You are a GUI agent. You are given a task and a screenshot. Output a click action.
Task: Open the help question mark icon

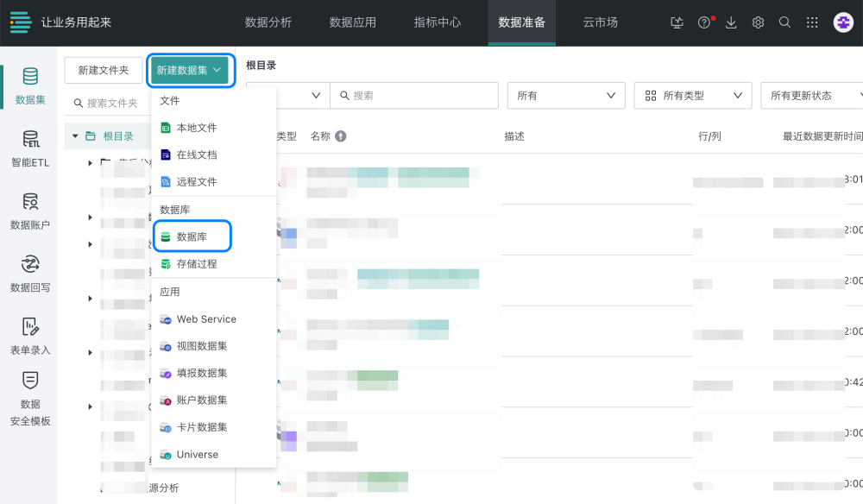[704, 22]
